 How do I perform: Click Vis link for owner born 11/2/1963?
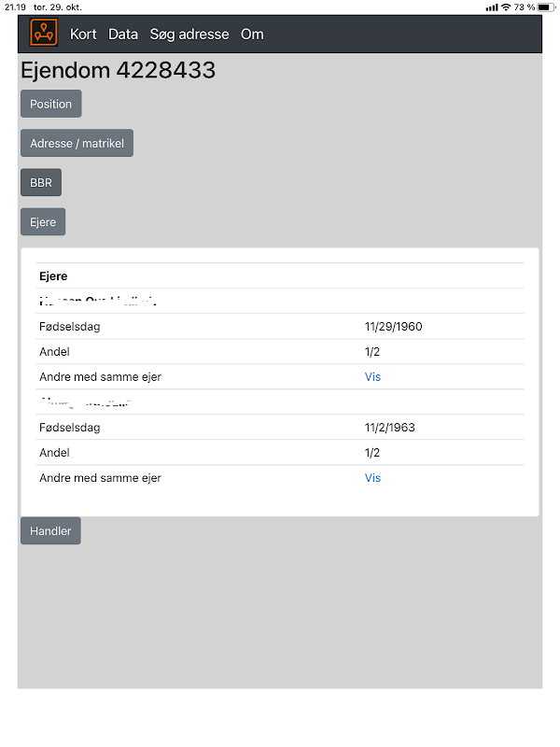pos(372,478)
